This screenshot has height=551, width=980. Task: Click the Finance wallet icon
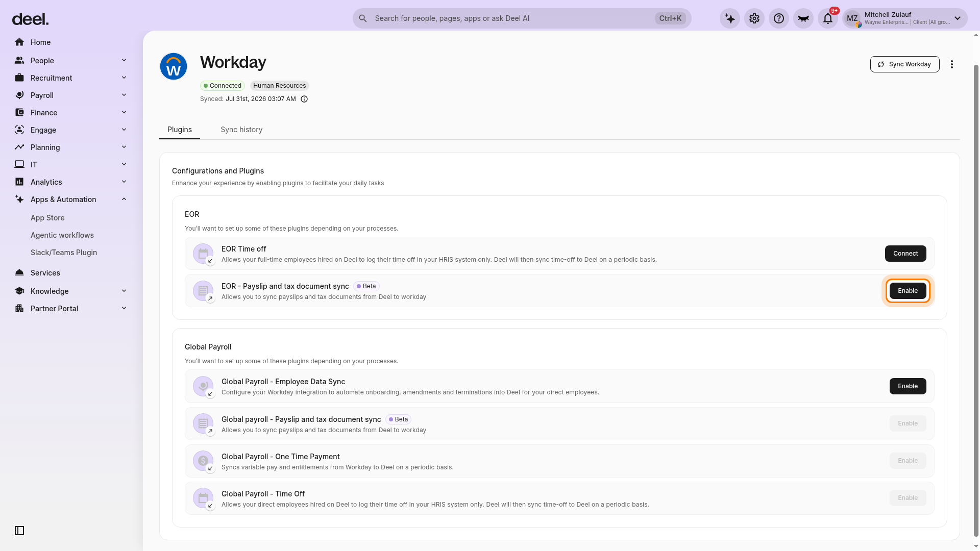[x=19, y=112]
